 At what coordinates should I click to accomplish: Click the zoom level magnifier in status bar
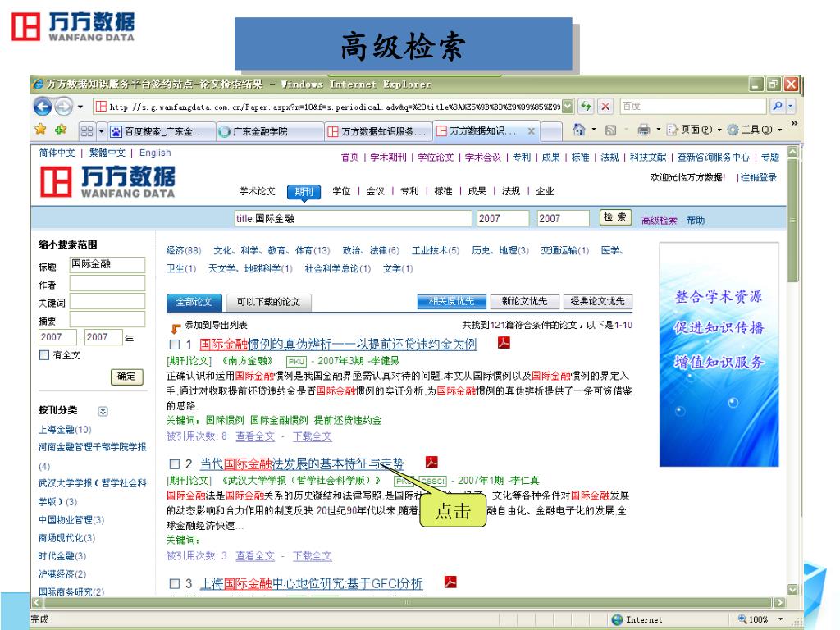coord(742,619)
